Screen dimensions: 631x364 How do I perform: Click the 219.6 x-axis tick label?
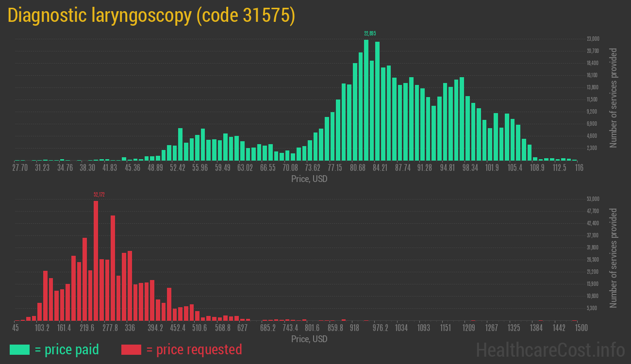click(87, 328)
